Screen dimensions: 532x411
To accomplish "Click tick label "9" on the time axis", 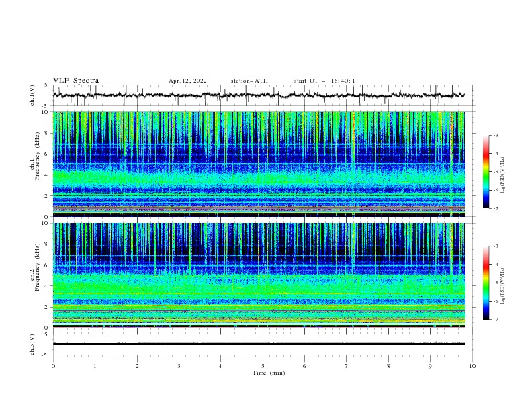I will [430, 366].
